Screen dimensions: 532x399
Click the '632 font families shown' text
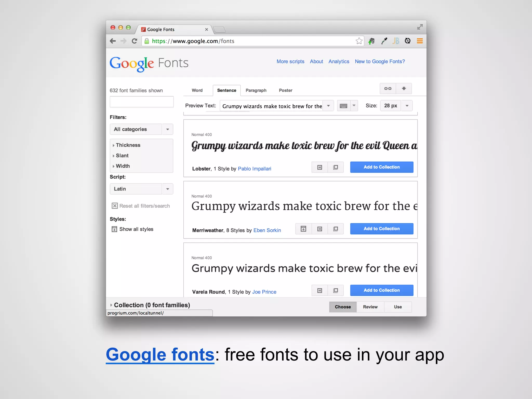(136, 90)
